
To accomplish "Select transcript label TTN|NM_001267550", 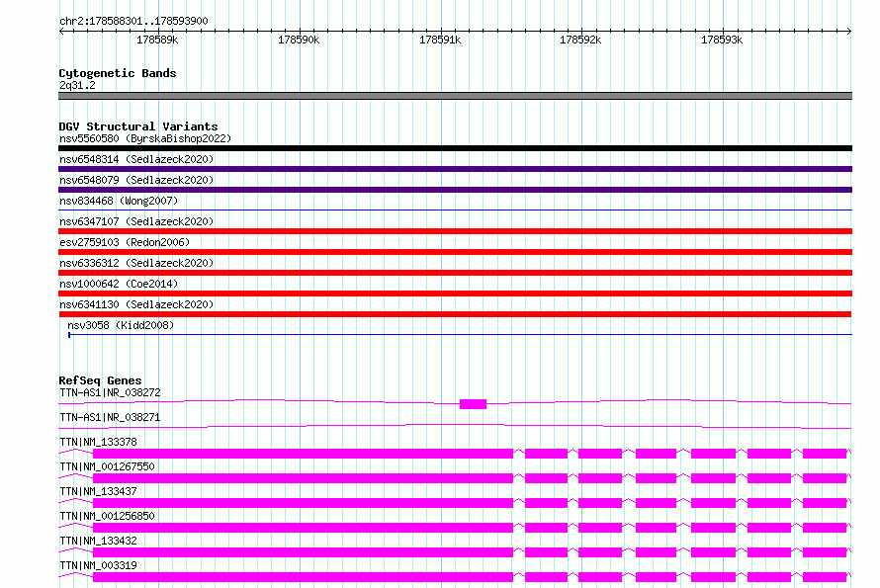I will (107, 466).
